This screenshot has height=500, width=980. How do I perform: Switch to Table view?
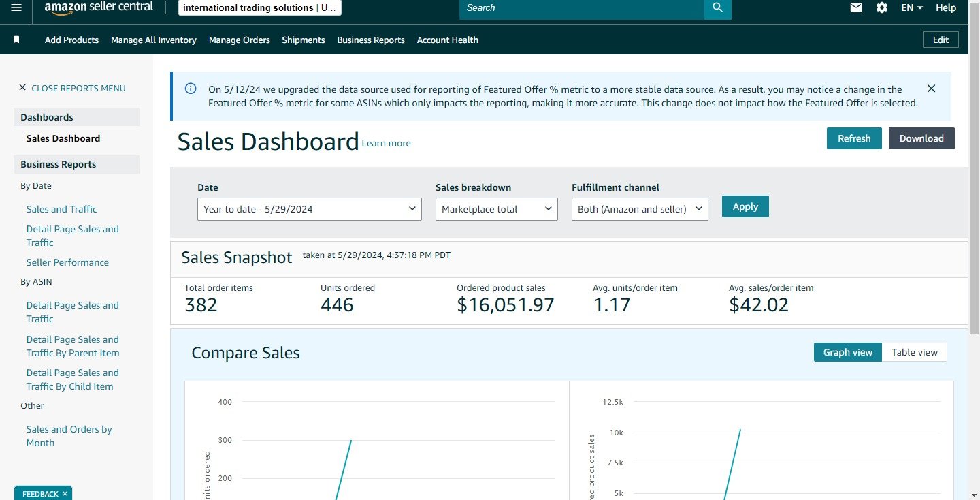914,352
